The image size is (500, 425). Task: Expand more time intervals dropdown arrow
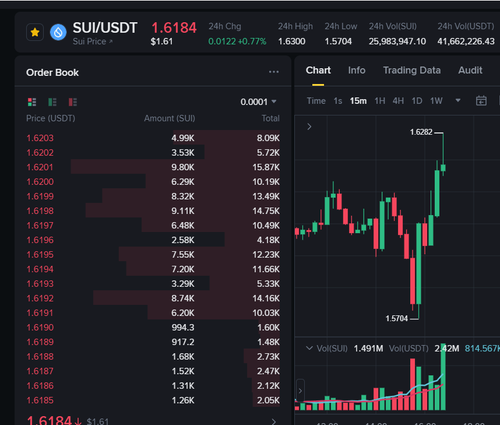pos(458,100)
